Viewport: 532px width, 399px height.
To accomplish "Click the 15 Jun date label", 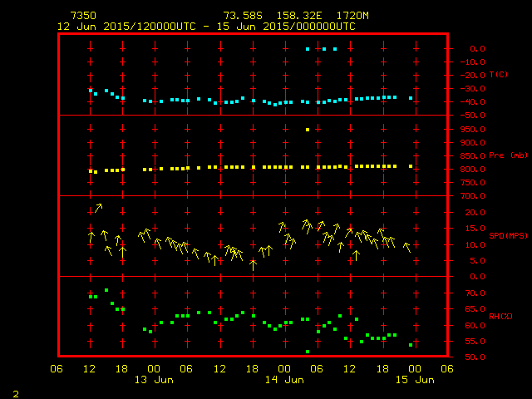I will pyautogui.click(x=414, y=380).
